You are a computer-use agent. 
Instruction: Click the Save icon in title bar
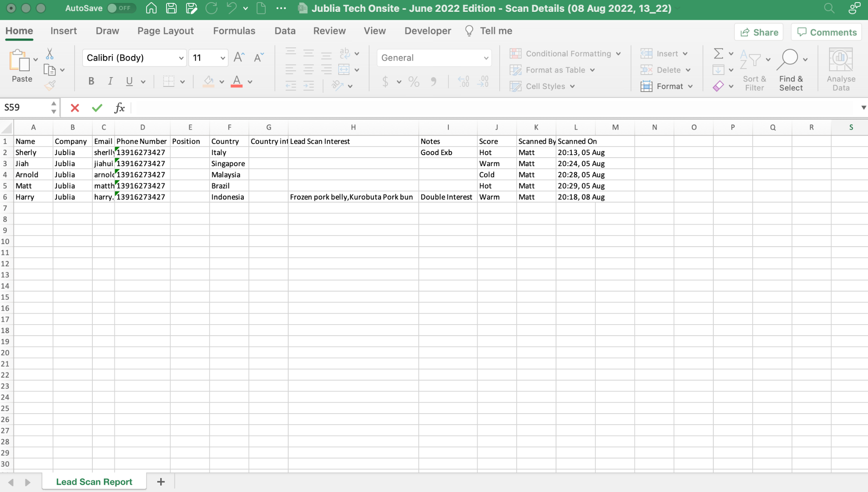(171, 8)
